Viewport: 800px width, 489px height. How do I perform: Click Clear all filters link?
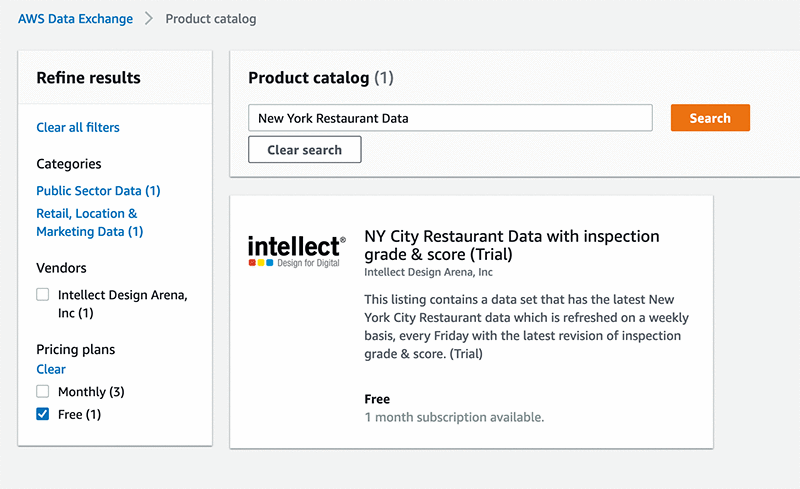[x=78, y=127]
